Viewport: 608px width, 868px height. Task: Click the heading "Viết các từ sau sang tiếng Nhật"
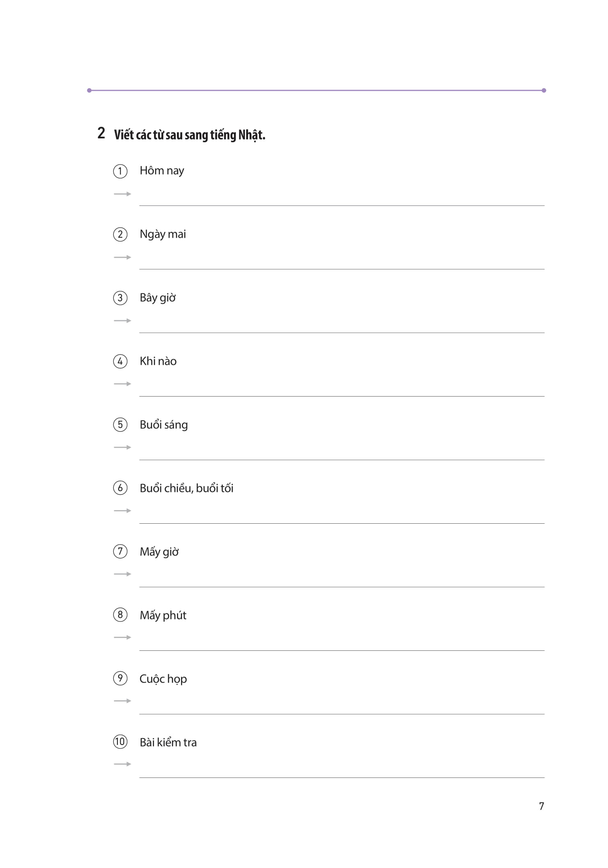point(189,135)
